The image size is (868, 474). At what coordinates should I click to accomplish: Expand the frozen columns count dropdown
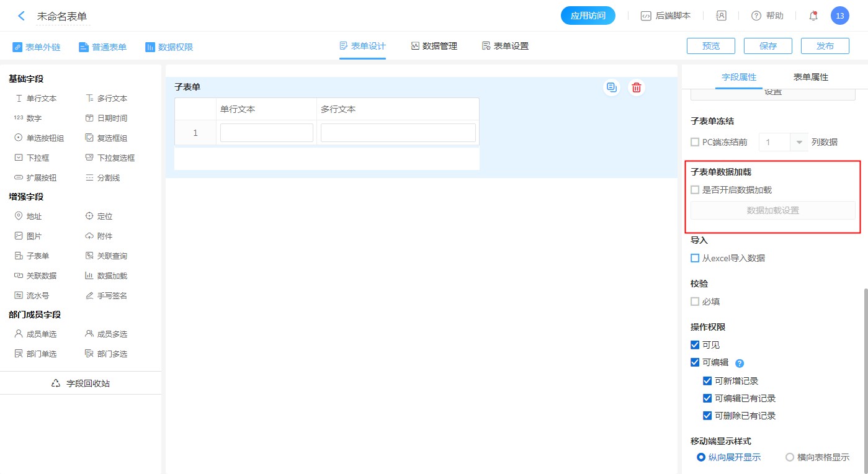798,142
